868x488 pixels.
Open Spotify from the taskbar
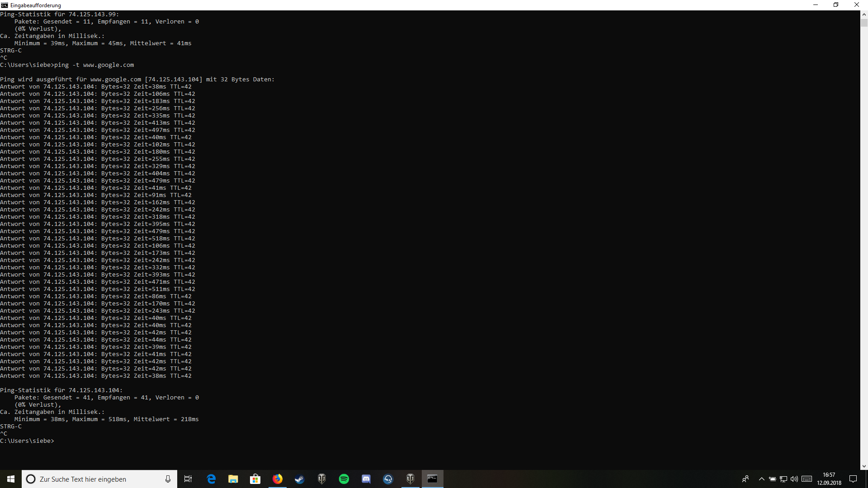point(344,479)
